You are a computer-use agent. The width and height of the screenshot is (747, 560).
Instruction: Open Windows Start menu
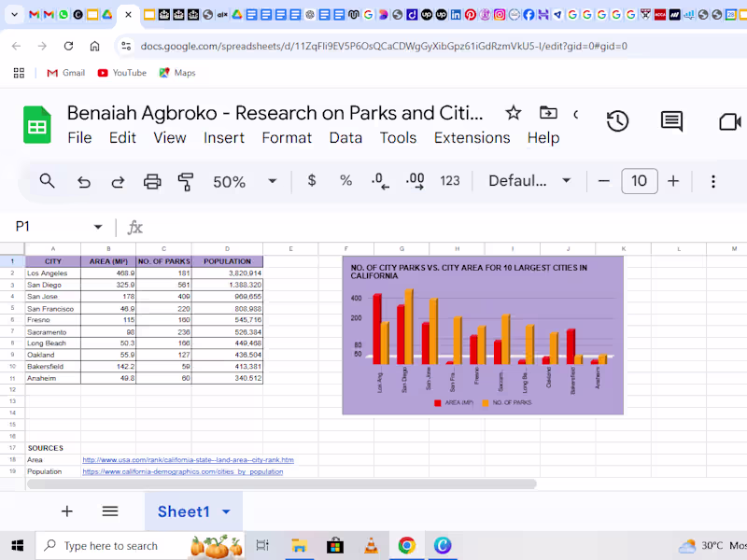(x=18, y=546)
